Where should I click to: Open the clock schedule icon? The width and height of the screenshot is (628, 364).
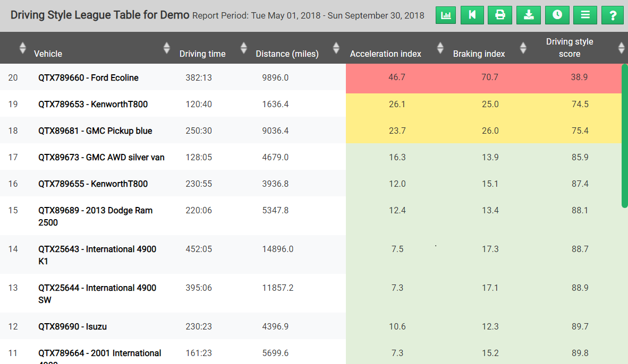(x=557, y=15)
